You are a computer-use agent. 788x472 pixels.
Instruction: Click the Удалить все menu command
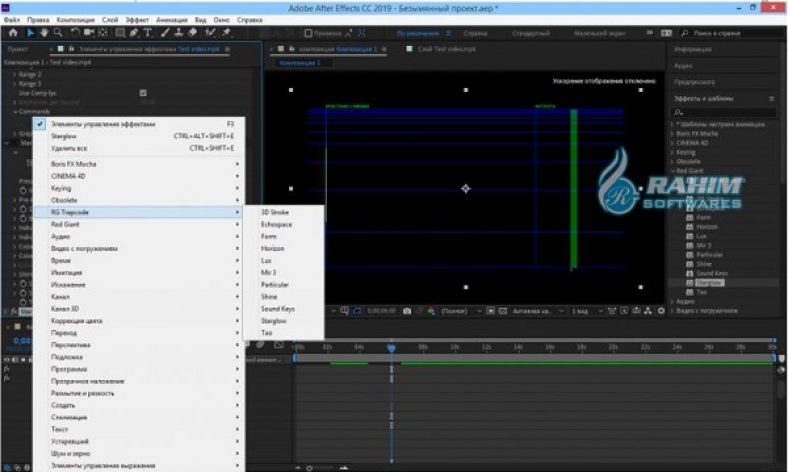[x=69, y=148]
